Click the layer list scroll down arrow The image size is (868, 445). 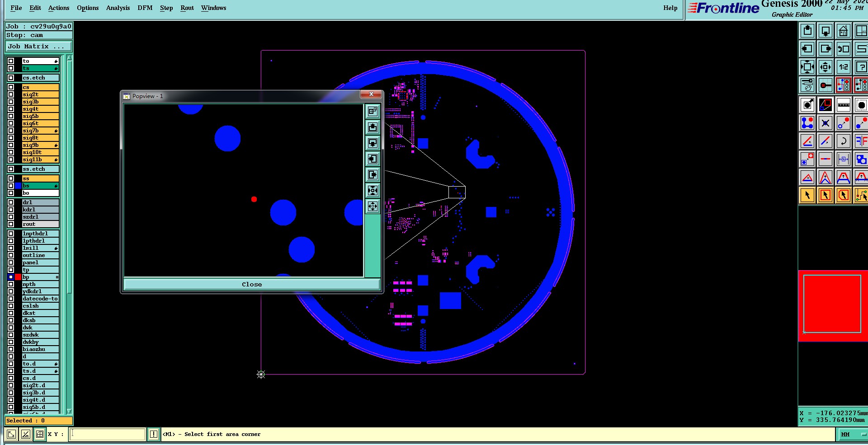pyautogui.click(x=69, y=411)
